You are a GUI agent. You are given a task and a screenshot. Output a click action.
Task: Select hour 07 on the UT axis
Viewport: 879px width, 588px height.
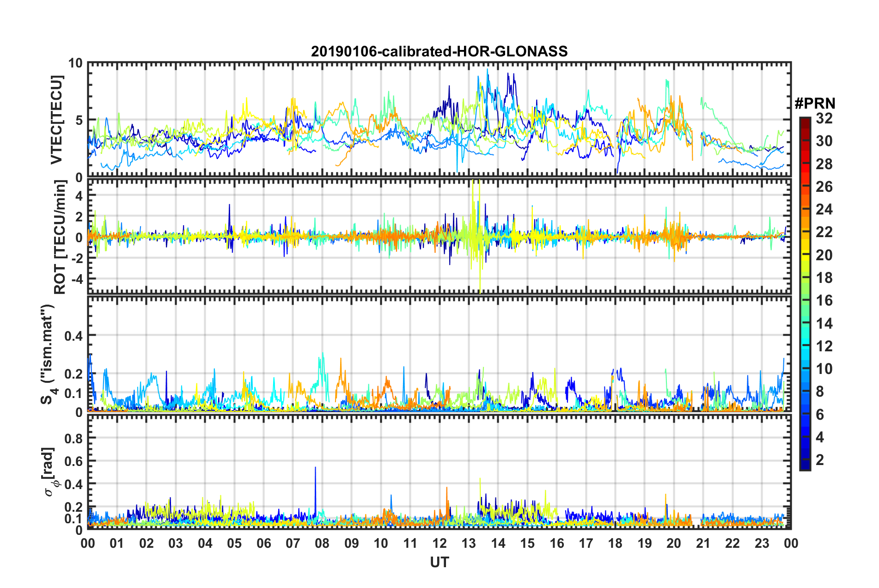(293, 543)
